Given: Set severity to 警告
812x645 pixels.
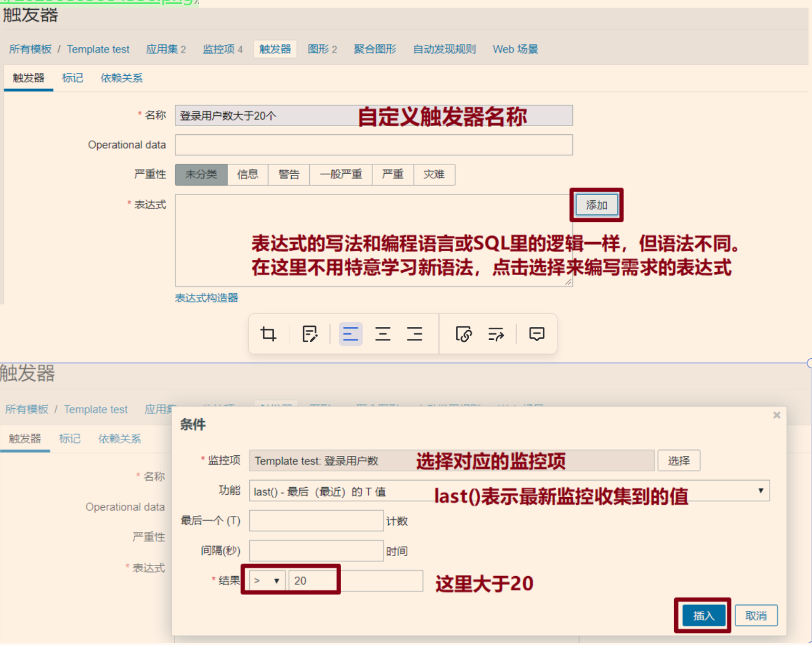Looking at the screenshot, I should coord(289,174).
